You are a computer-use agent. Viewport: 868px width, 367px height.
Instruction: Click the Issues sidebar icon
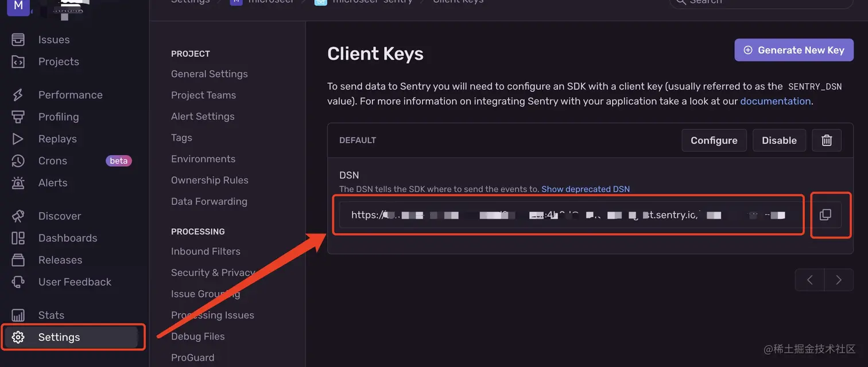tap(18, 40)
